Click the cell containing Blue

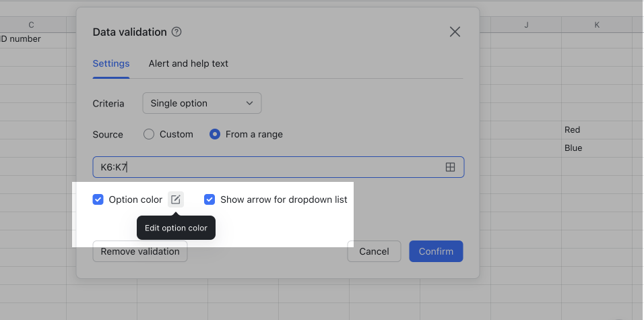[x=596, y=148]
